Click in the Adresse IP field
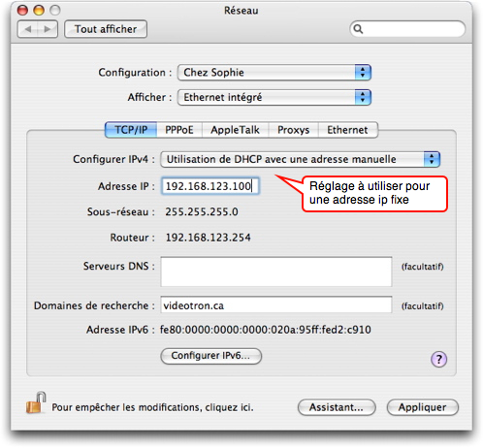The height and width of the screenshot is (448, 483). pyautogui.click(x=210, y=186)
